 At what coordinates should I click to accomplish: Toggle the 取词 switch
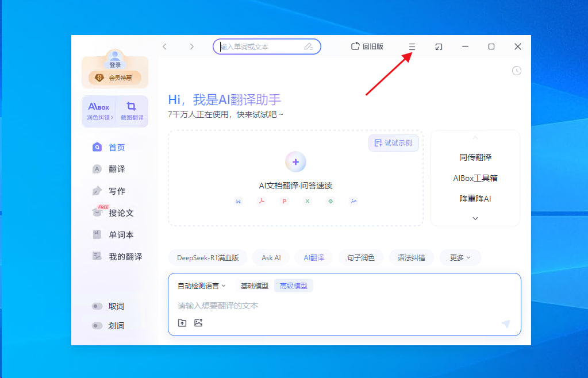[x=97, y=306]
